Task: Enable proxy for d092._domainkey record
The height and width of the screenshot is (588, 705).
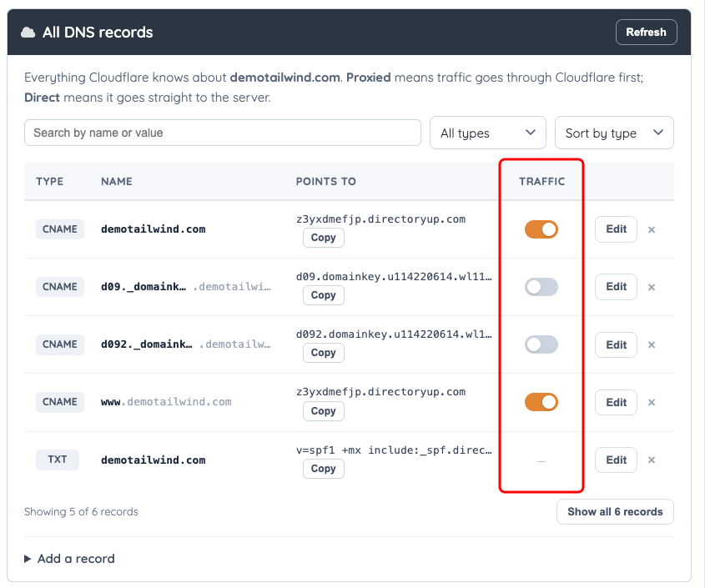Action: click(541, 344)
